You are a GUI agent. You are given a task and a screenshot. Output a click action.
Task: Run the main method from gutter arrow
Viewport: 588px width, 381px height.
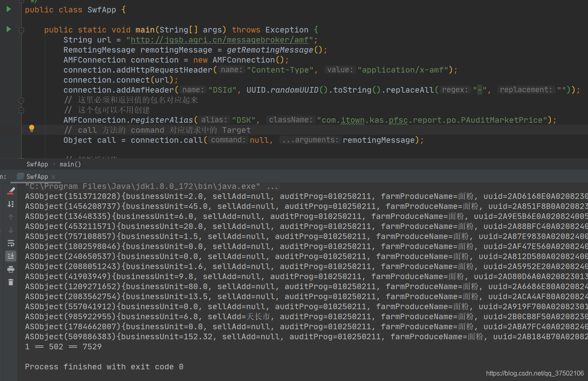[8, 29]
